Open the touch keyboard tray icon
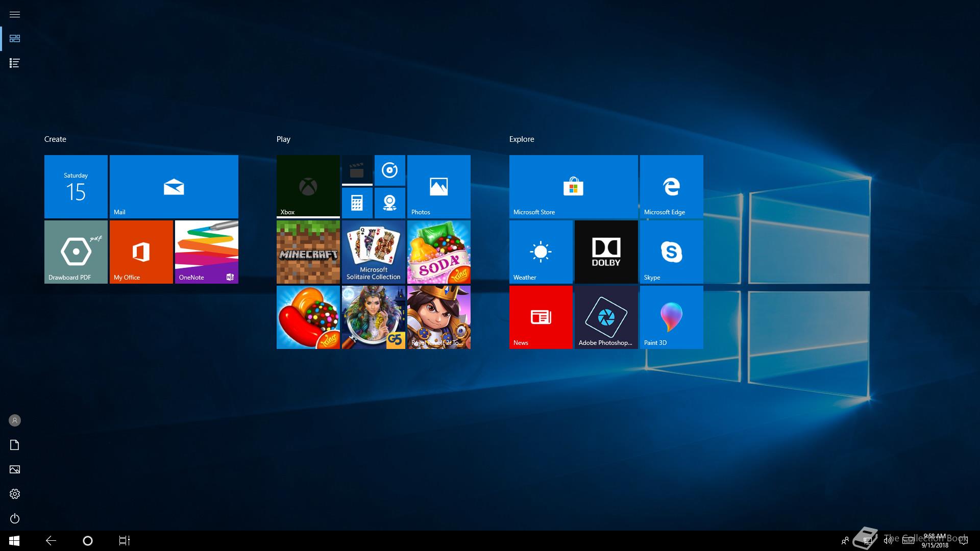The image size is (980, 551). (x=908, y=541)
